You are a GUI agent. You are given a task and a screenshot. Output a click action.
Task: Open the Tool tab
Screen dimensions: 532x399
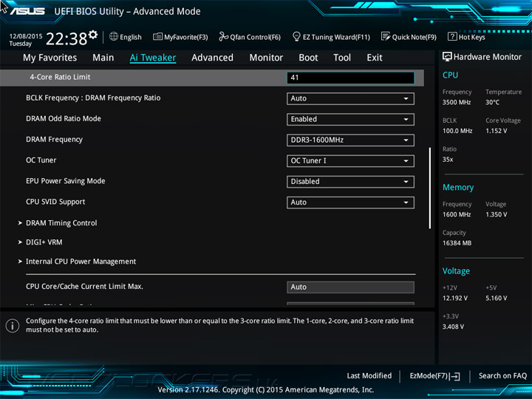[x=342, y=58]
